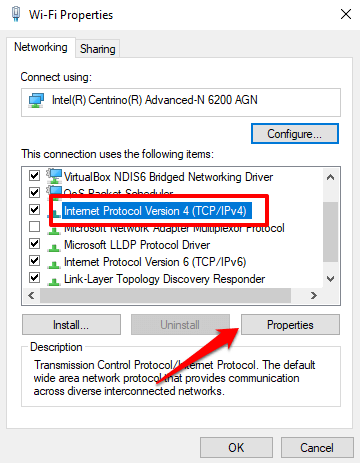Click the list's scroll up arrow
Screen dimensions: 360x463
[330, 177]
